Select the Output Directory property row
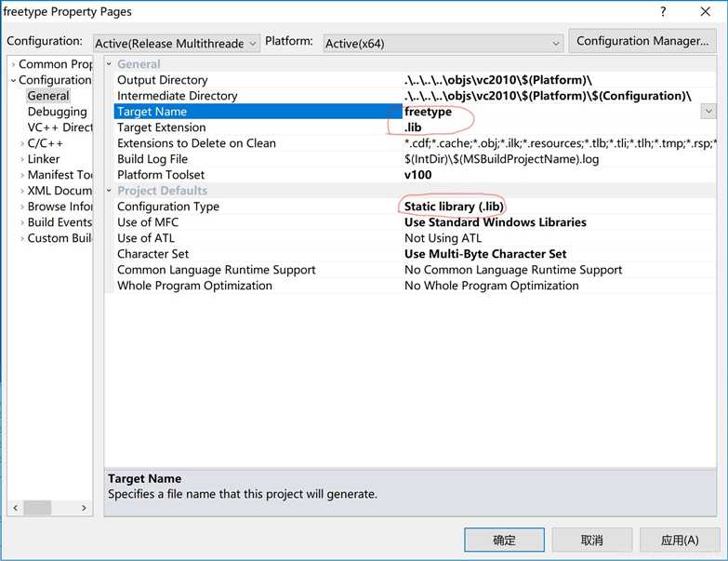The width and height of the screenshot is (728, 561). click(x=414, y=80)
